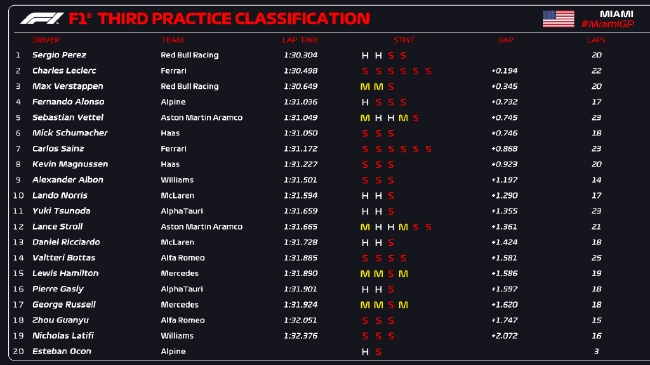Viewport: 650px width, 365px height.
Task: Click the first H tyre in Perez's stint
Action: pos(365,55)
